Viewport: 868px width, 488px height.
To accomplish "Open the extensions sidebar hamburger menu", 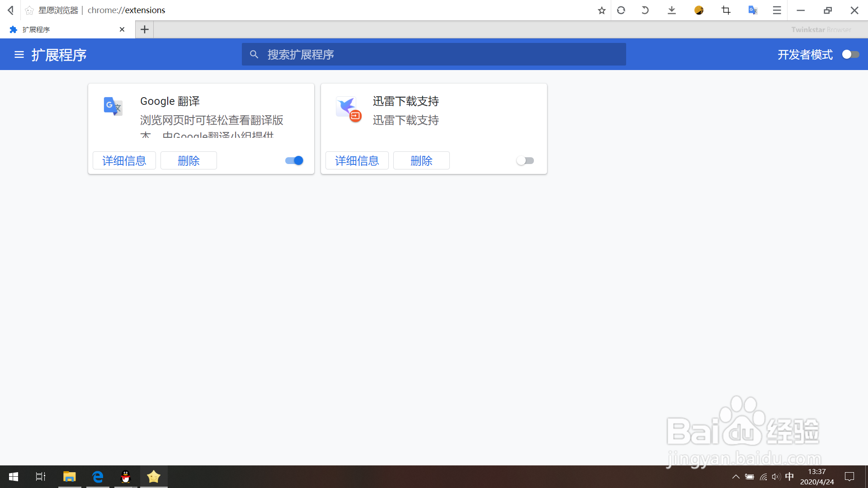I will (x=19, y=55).
